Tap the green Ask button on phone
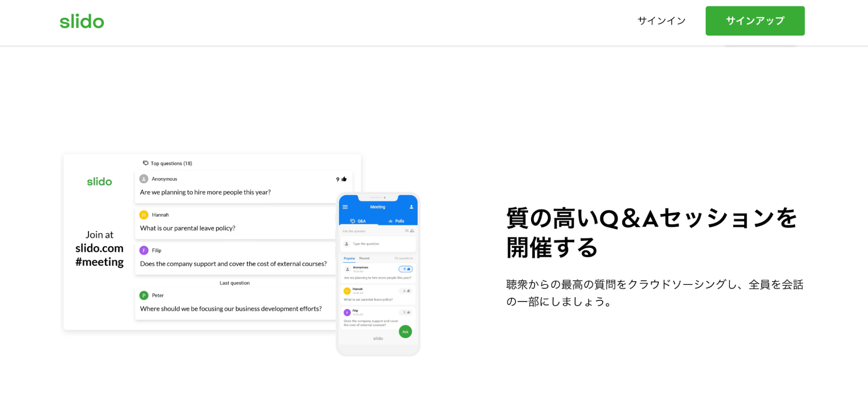Screen dimensions: 868x414 [x=405, y=332]
